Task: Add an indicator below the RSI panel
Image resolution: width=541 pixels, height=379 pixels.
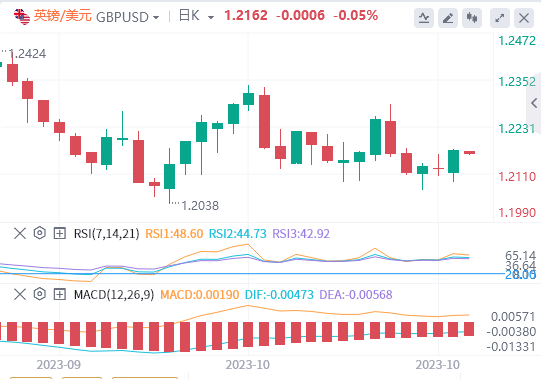Action: click(59, 233)
